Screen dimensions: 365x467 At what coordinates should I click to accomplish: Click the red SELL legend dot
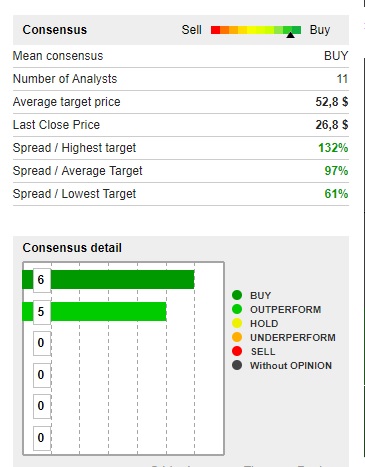237,351
